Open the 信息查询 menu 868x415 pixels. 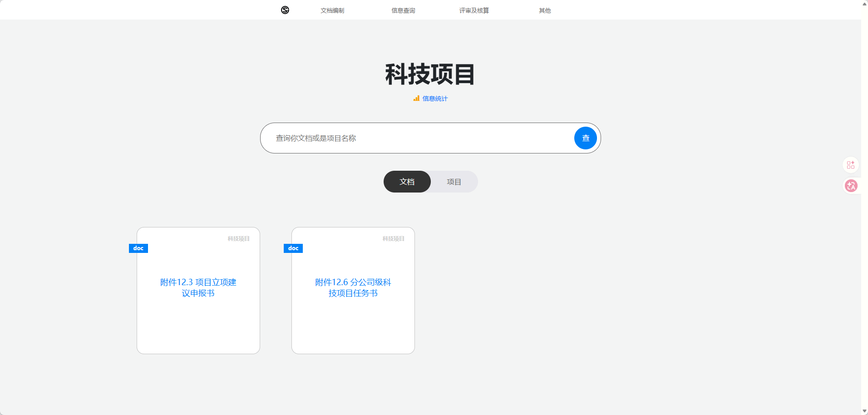[403, 10]
